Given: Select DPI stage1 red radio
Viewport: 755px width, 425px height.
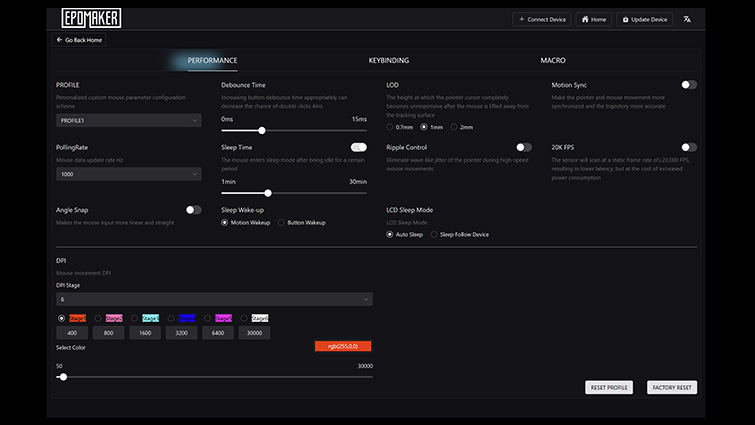Looking at the screenshot, I should (x=61, y=318).
